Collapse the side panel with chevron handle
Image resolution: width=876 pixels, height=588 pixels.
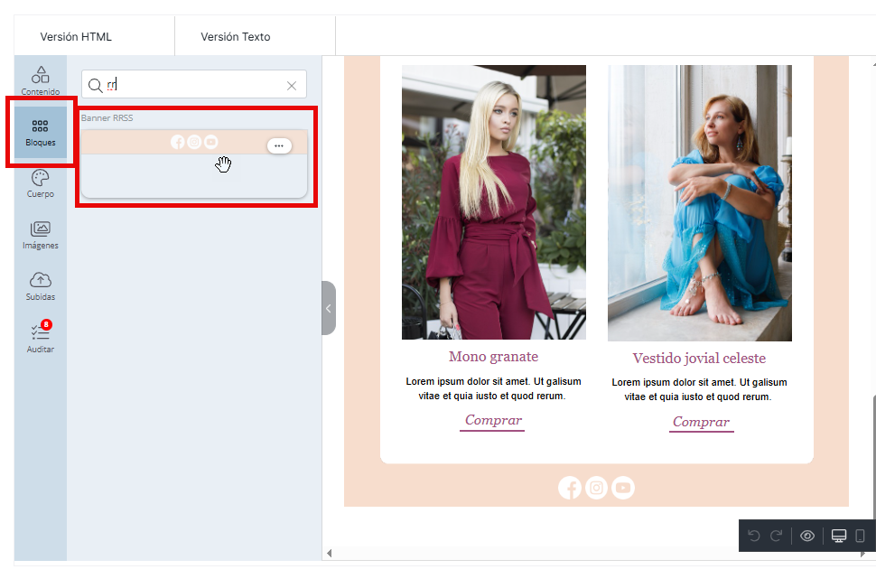(x=329, y=308)
